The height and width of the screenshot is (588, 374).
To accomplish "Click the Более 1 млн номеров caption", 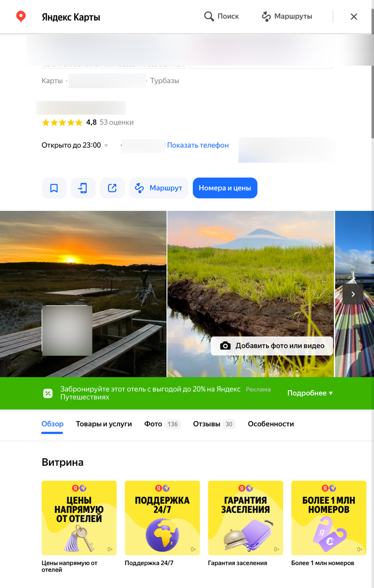I will point(323,563).
